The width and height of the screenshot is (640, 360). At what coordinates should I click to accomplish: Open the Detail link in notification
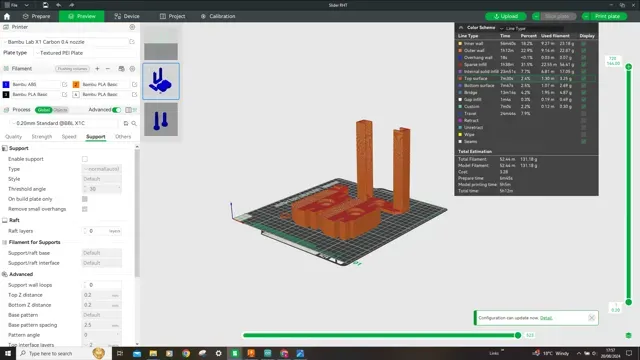tap(546, 318)
